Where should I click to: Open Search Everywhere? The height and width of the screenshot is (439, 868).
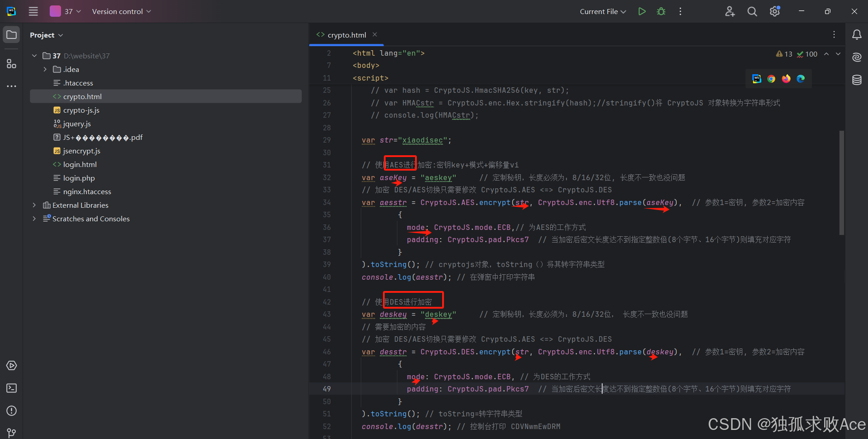752,11
